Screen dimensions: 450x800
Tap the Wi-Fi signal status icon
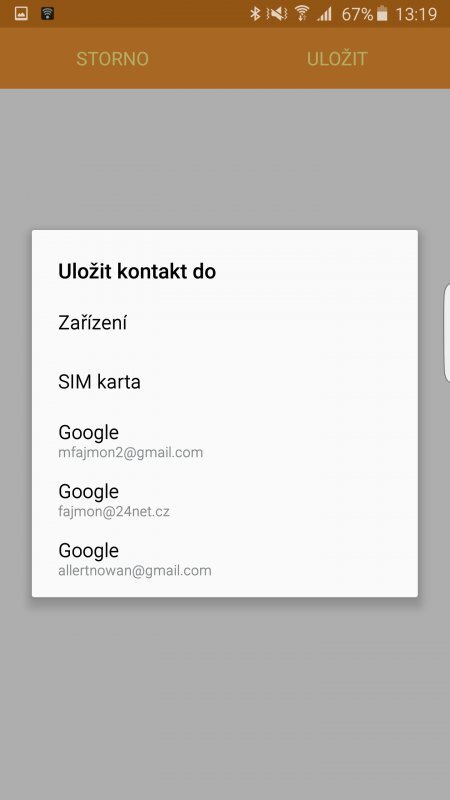[x=302, y=14]
